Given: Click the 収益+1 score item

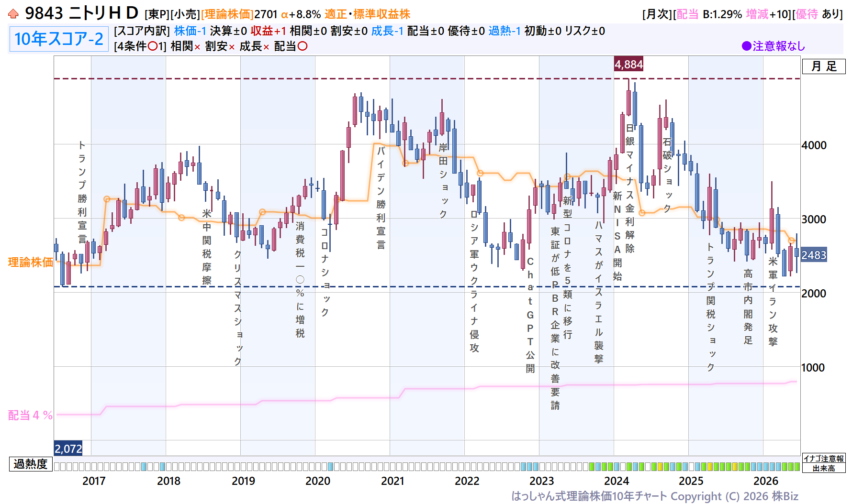Looking at the screenshot, I should click(x=269, y=31).
